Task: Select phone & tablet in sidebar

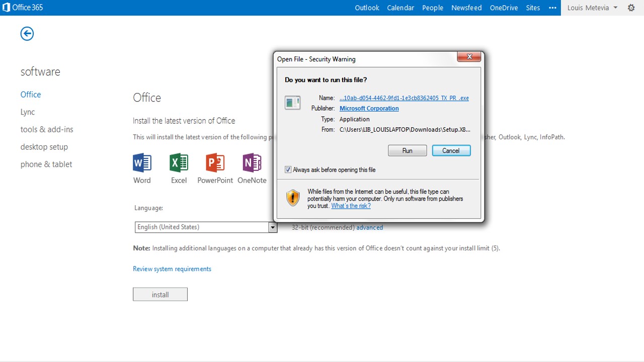Action: (x=46, y=164)
